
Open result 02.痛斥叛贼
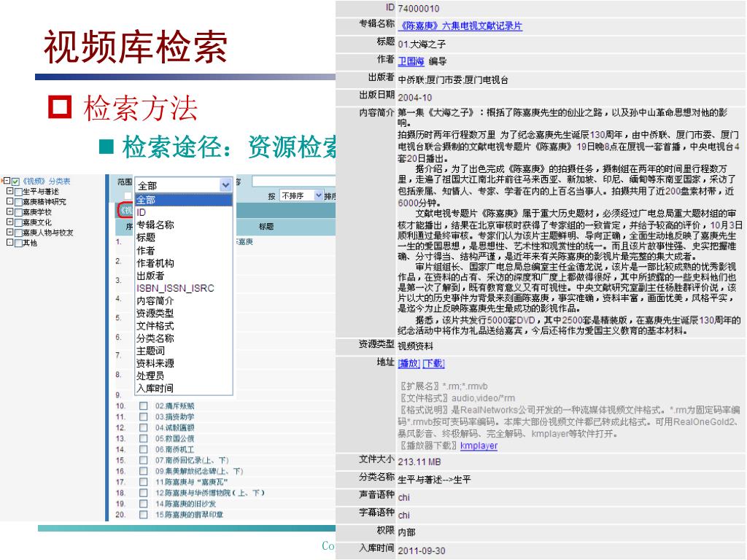point(174,406)
